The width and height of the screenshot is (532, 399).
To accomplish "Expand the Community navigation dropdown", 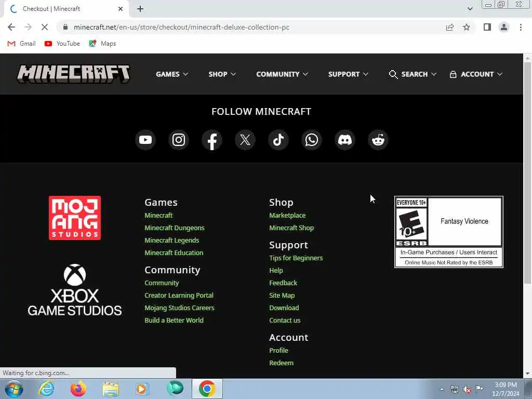I will click(282, 74).
